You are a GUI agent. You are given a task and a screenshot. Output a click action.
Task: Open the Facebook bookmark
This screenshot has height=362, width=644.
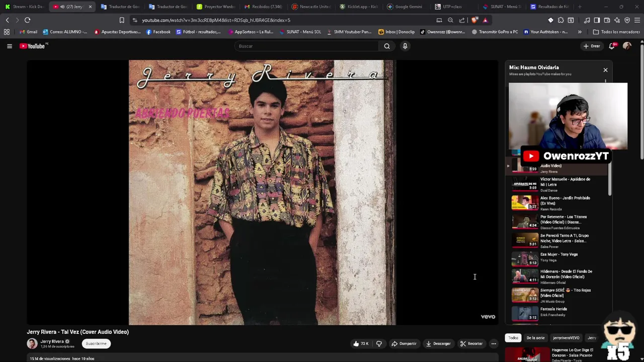pos(158,32)
